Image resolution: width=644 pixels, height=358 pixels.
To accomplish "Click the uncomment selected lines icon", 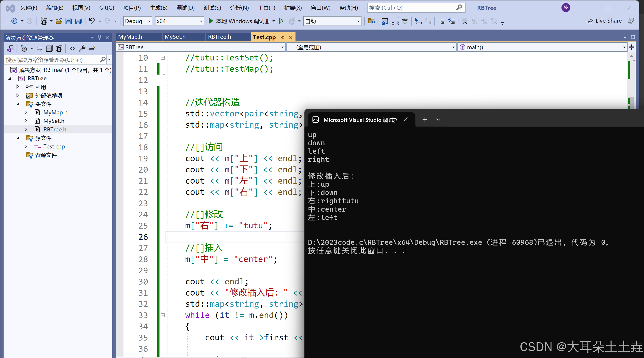I will 451,21.
